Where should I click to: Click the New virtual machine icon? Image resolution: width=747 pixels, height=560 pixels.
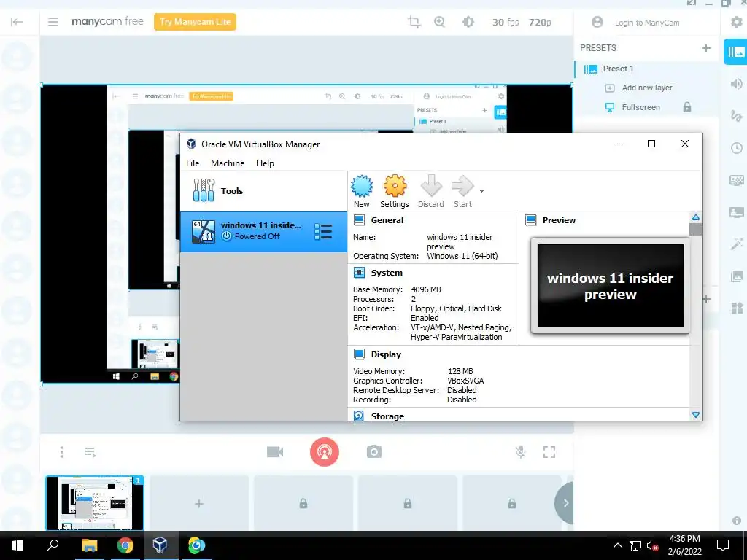click(x=362, y=191)
